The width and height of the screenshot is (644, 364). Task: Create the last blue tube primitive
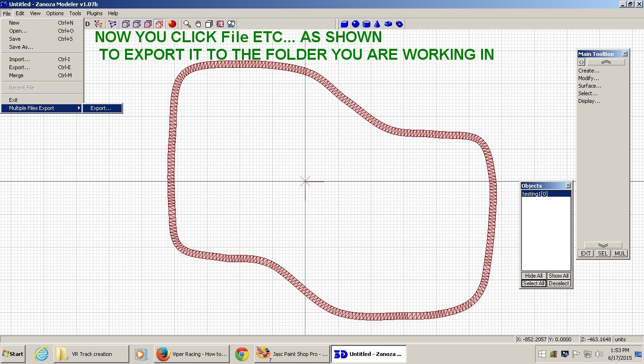tap(399, 24)
